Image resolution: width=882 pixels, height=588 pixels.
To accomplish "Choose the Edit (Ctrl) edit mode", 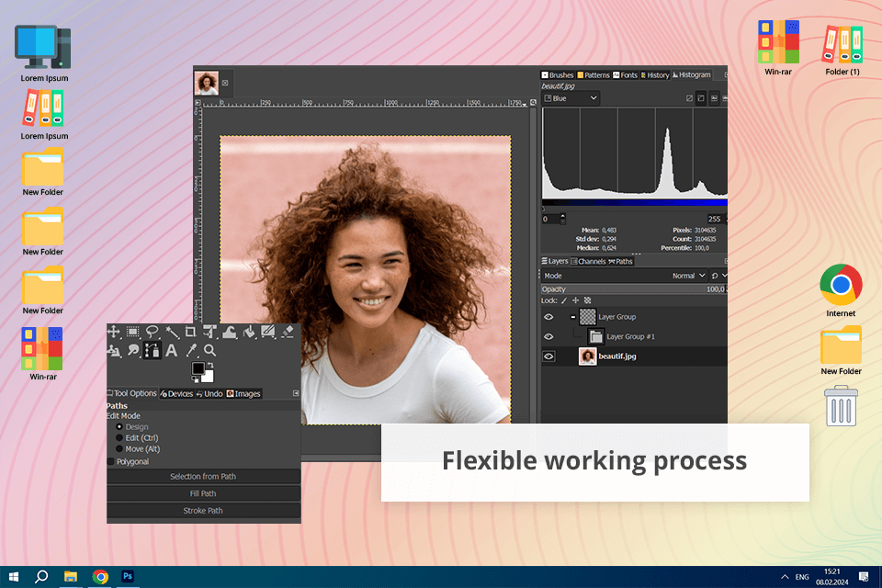I will click(x=119, y=438).
